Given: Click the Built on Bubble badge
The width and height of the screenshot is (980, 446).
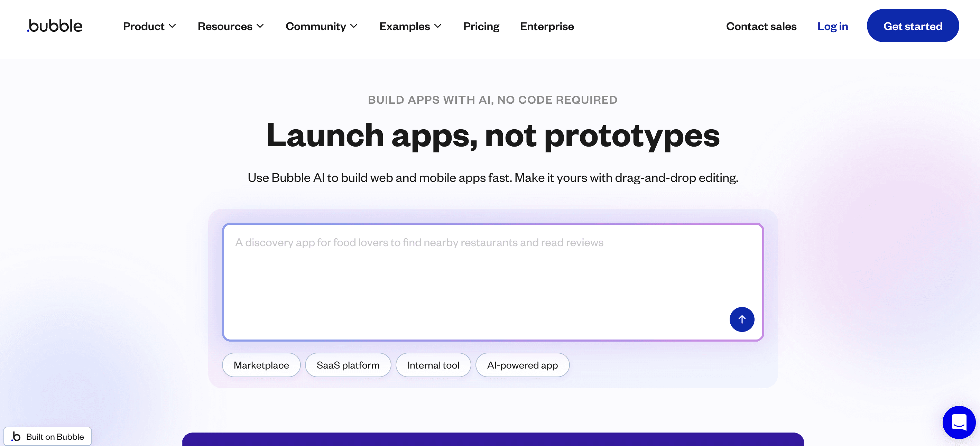Looking at the screenshot, I should pos(48,436).
